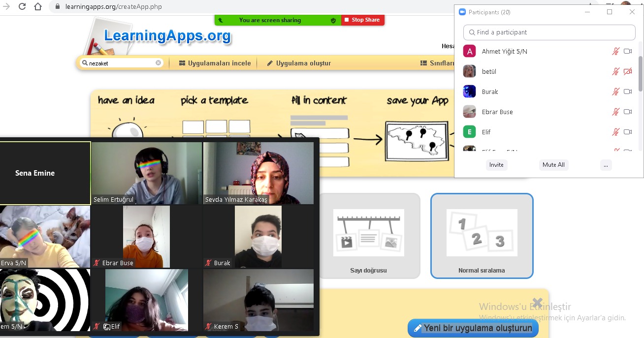
Task: Click Find a participant search box
Action: (x=549, y=32)
